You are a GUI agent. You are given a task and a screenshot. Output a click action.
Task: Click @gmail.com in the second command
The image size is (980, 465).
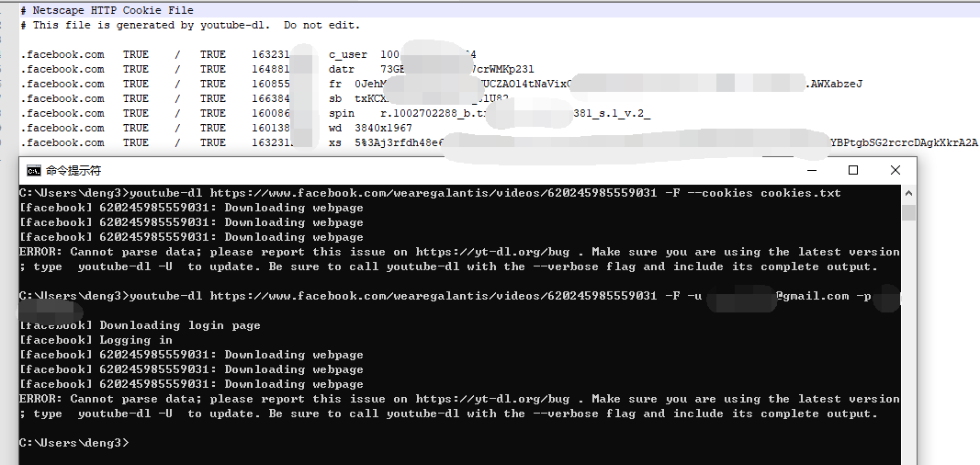(x=813, y=296)
